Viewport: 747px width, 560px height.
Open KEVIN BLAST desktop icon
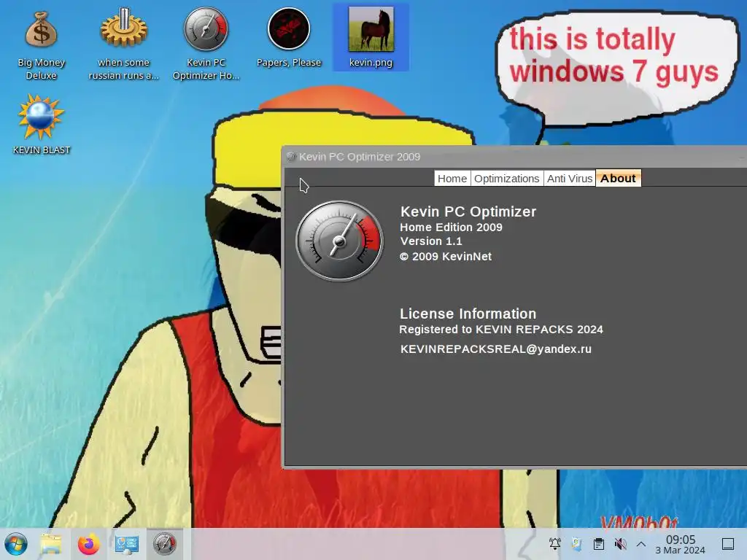41,125
